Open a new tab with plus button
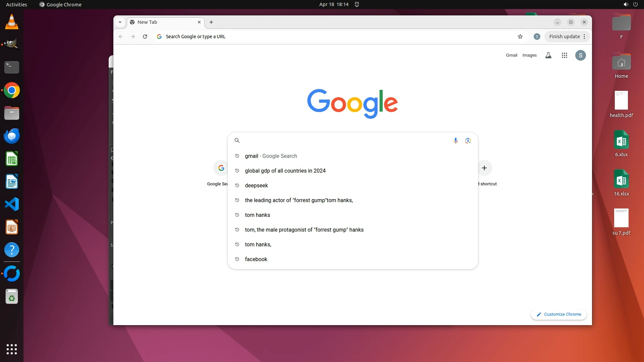Screen dimensions: 644x362 211,22
